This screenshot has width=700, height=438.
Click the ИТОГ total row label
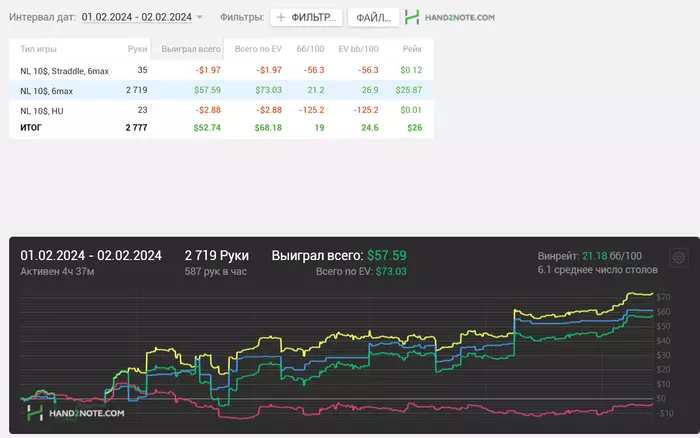coord(31,128)
